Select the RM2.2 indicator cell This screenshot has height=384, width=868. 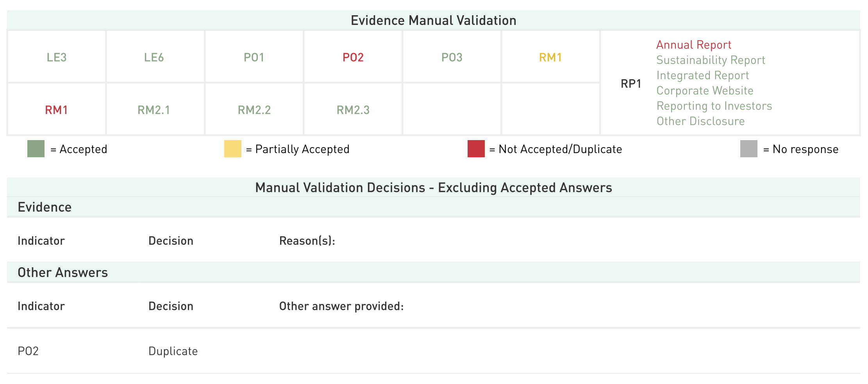click(254, 110)
